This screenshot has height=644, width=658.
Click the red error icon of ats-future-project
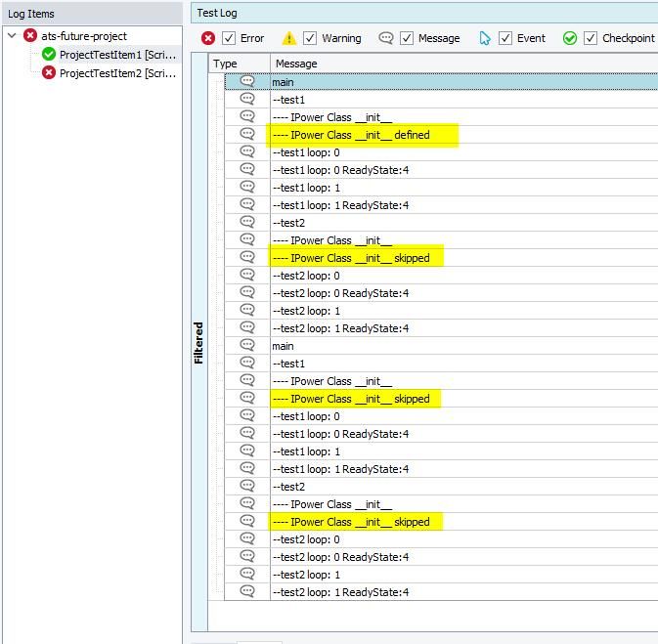point(30,36)
